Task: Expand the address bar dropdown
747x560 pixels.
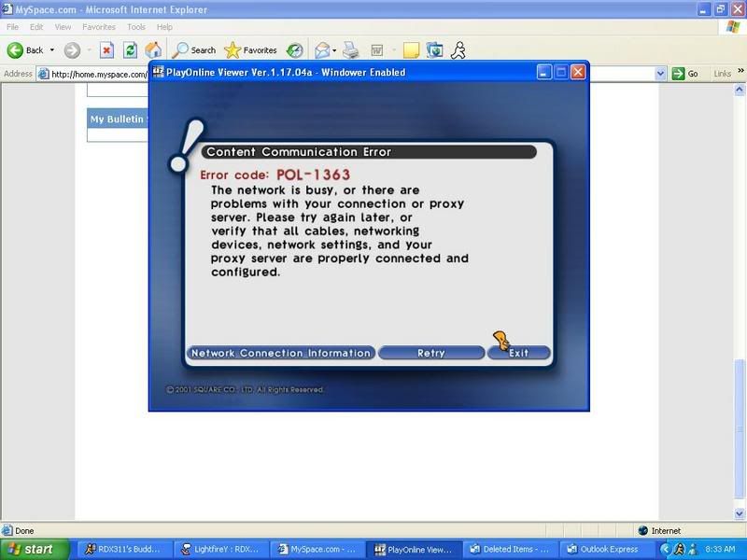Action: tap(660, 74)
